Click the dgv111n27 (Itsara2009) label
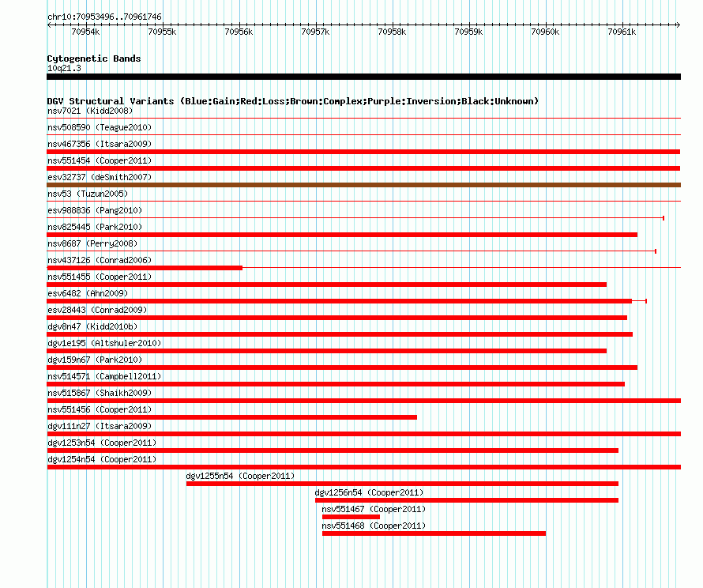This screenshot has width=703, height=588. pos(100,426)
